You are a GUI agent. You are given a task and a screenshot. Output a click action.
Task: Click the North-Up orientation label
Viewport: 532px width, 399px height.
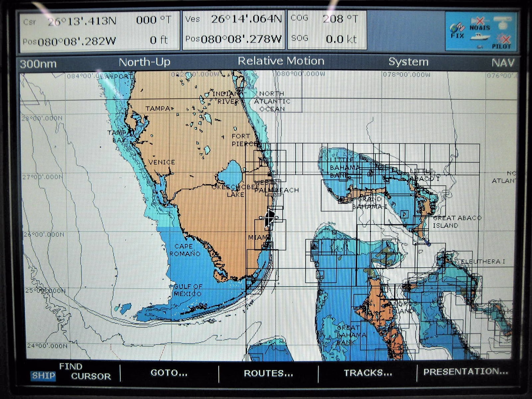(x=144, y=62)
